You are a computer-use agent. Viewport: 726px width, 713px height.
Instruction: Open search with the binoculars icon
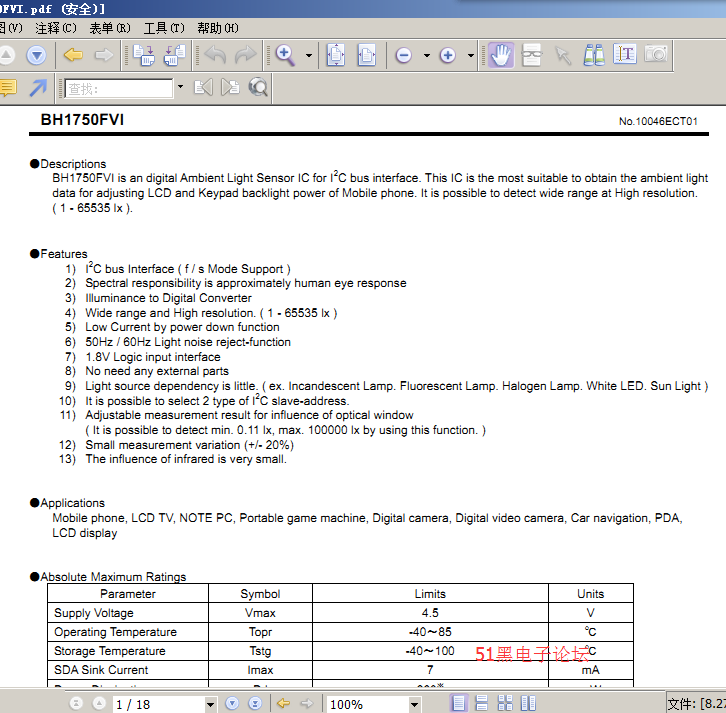pyautogui.click(x=594, y=55)
